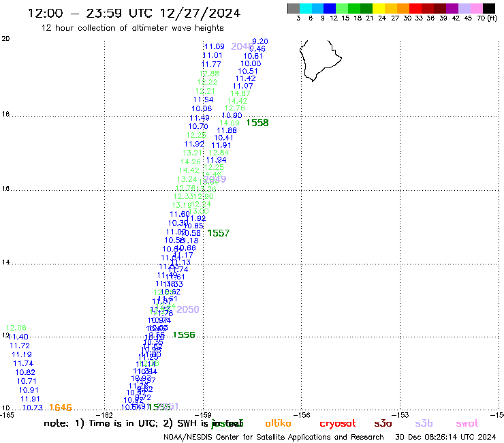
Task: Click the wave height value 10.73
Action: (x=33, y=408)
